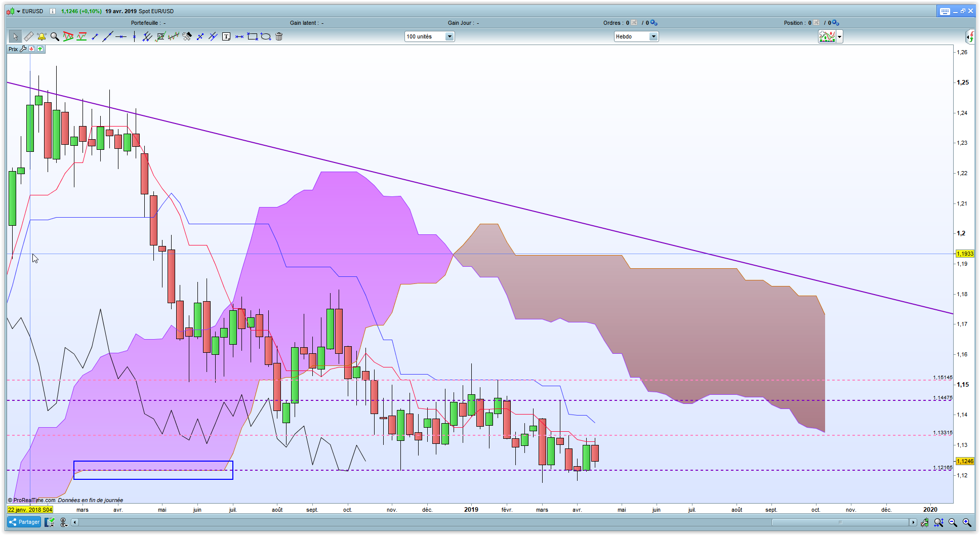Activate the magnifying glass zoom tool
Image resolution: width=980 pixels, height=535 pixels.
[x=55, y=36]
